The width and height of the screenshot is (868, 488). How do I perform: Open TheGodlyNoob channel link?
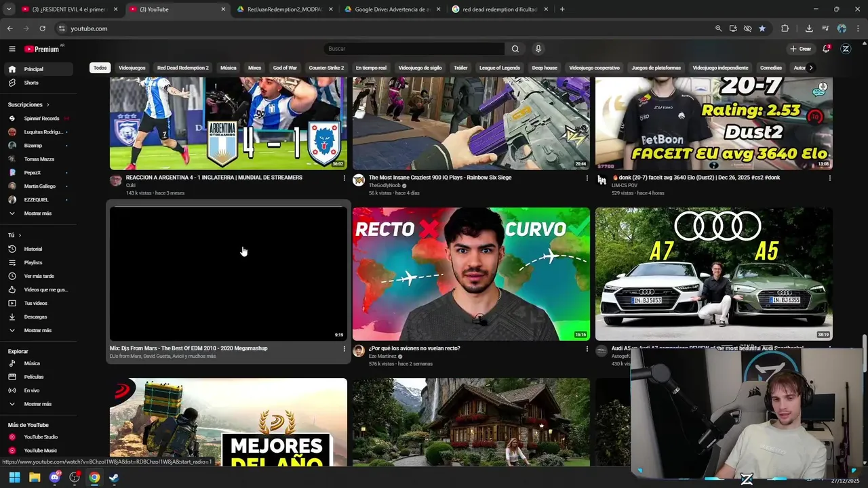click(384, 185)
